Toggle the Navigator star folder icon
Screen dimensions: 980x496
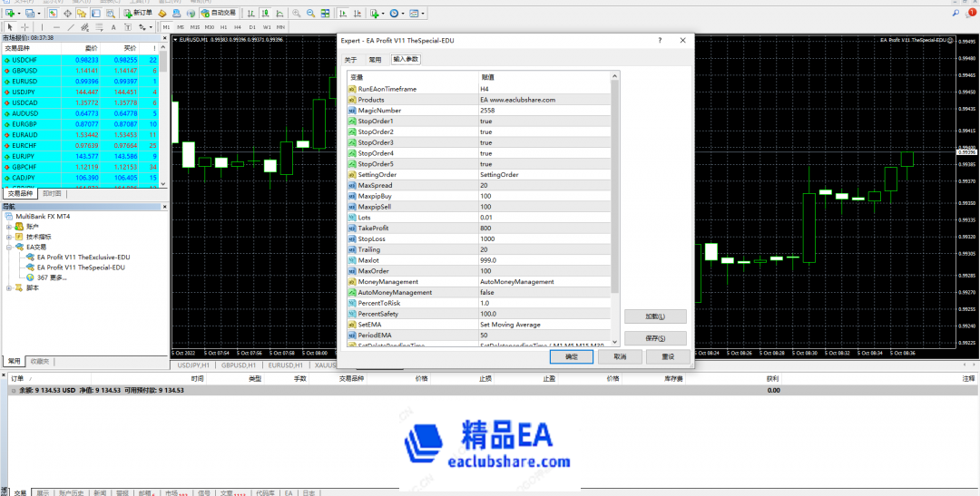82,13
